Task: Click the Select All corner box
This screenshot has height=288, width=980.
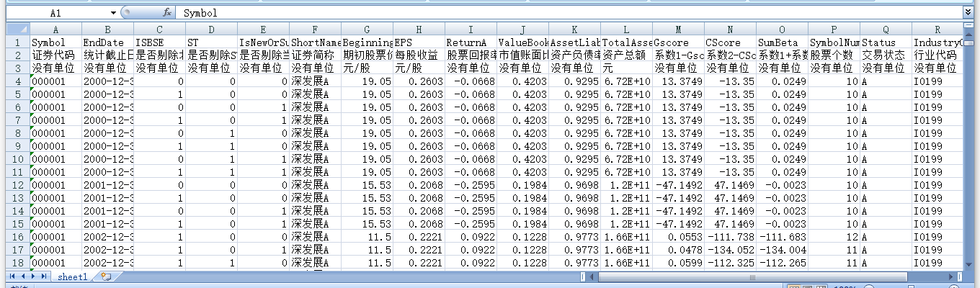Action: pos(17,30)
